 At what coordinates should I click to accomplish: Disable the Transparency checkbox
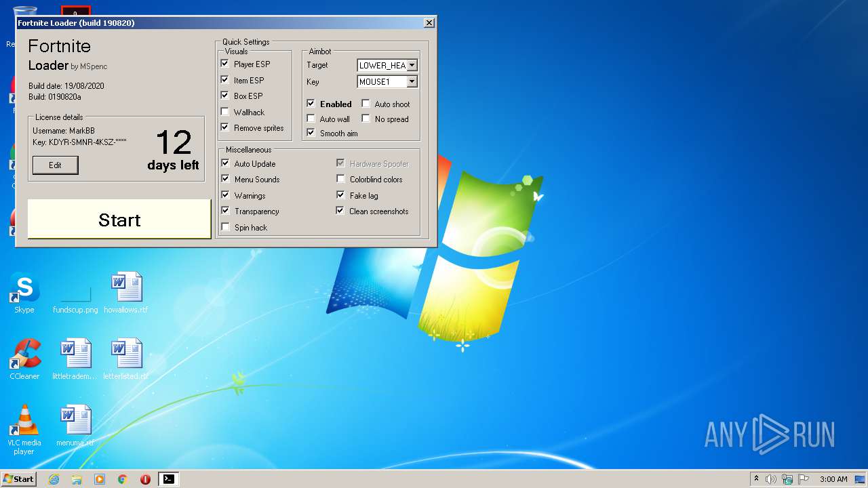(225, 211)
